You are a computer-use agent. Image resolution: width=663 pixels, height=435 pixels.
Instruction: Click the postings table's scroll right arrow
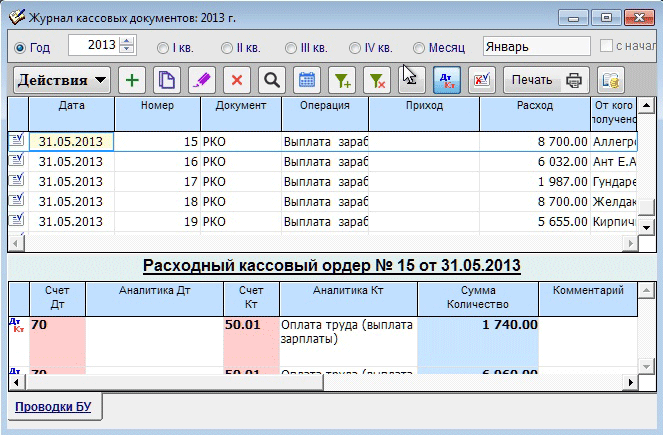(x=630, y=383)
